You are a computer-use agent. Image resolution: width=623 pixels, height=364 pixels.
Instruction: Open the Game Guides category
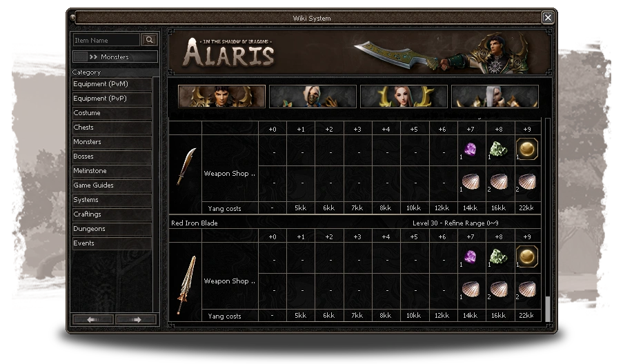click(x=112, y=185)
